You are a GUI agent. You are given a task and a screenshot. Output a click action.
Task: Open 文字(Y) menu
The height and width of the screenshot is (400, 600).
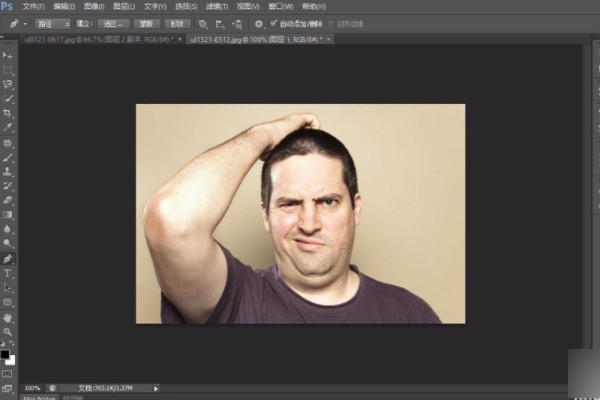click(155, 7)
